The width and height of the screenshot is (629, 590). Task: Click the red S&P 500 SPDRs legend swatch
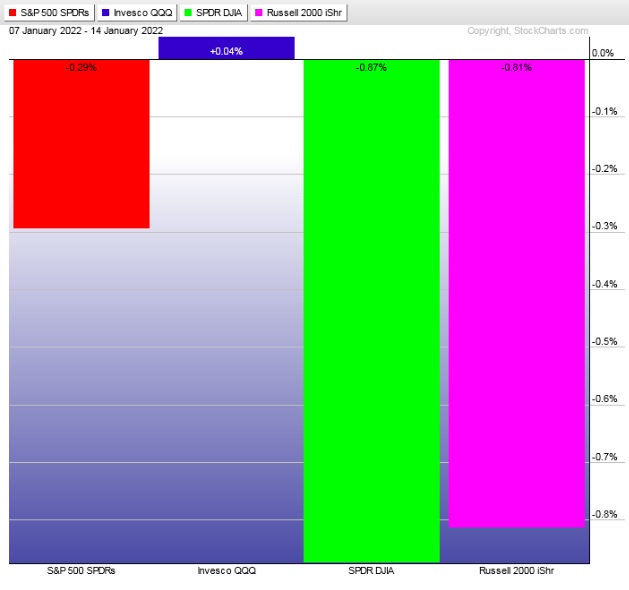(12, 12)
